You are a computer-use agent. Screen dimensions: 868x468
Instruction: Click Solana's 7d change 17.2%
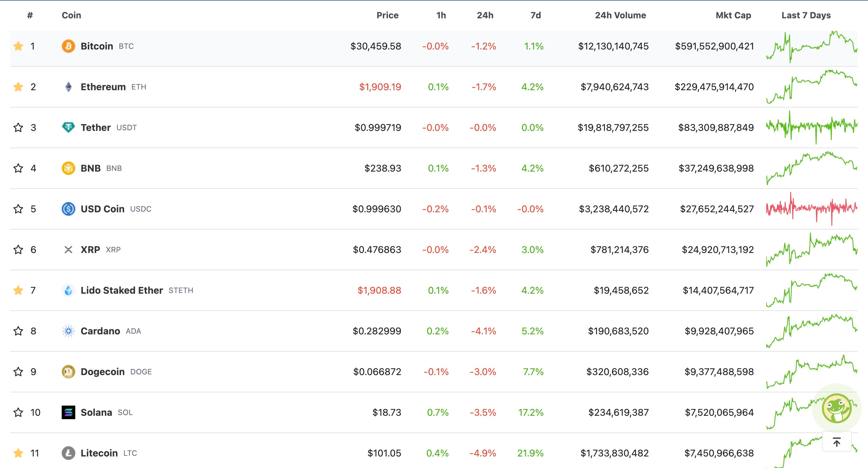(x=531, y=412)
